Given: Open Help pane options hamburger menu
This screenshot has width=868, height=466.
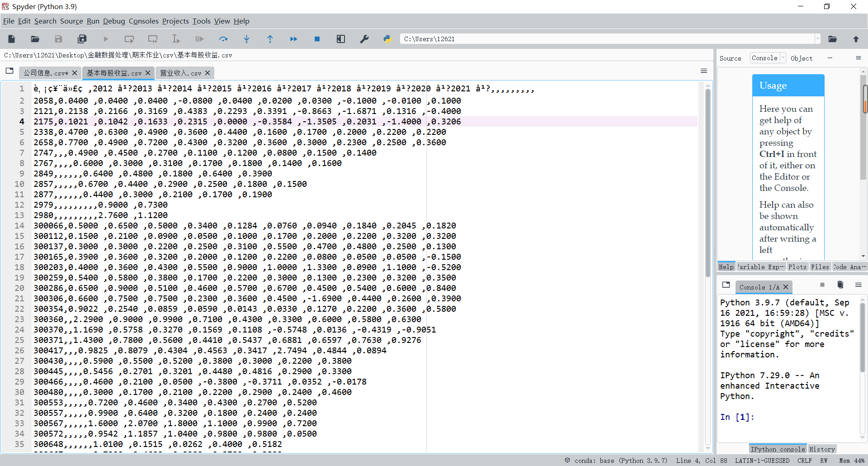Looking at the screenshot, I should point(859,58).
